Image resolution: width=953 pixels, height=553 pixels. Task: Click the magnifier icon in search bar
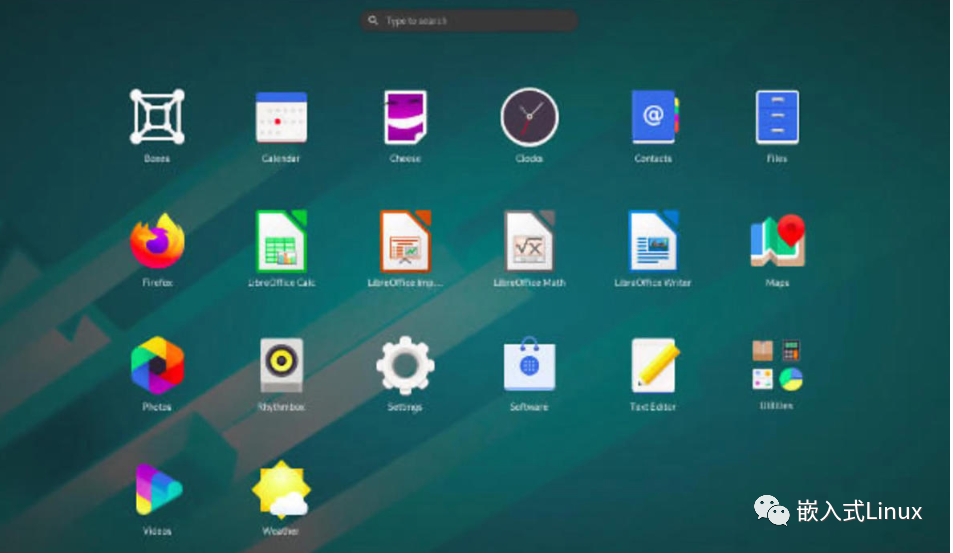click(373, 21)
